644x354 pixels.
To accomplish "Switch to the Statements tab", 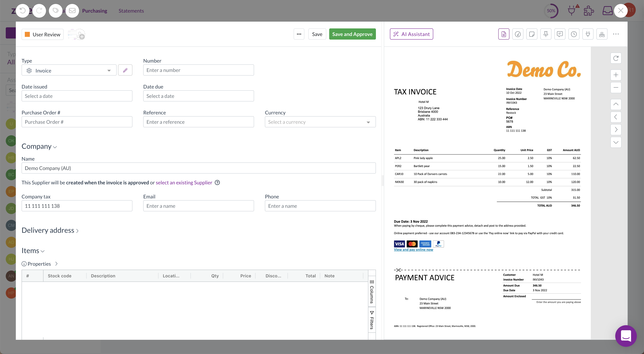I will click(131, 11).
